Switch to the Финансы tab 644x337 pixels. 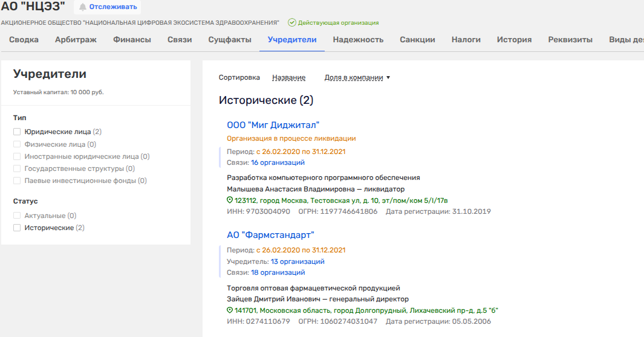coord(132,40)
